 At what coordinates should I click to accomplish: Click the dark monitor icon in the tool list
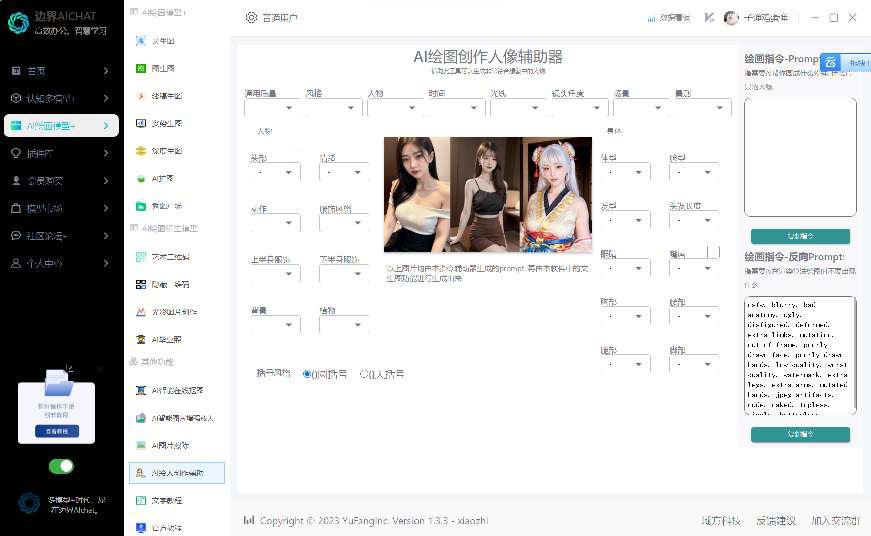[x=141, y=123]
